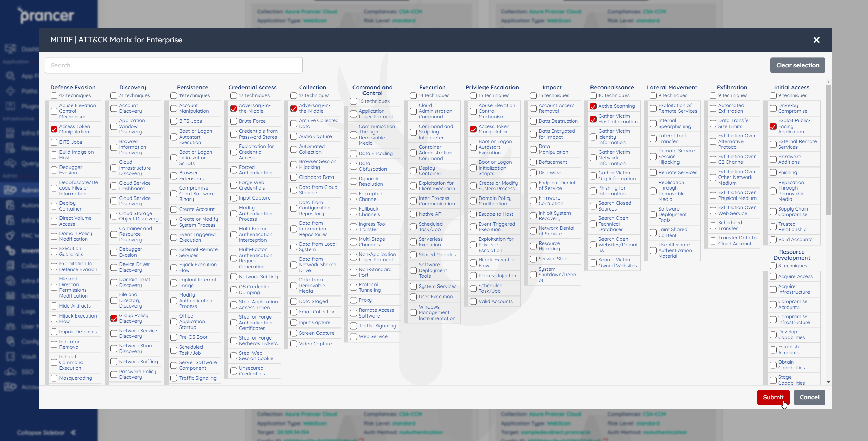Check the Shared Modules technique
Image resolution: width=868 pixels, height=441 pixels.
(x=413, y=255)
